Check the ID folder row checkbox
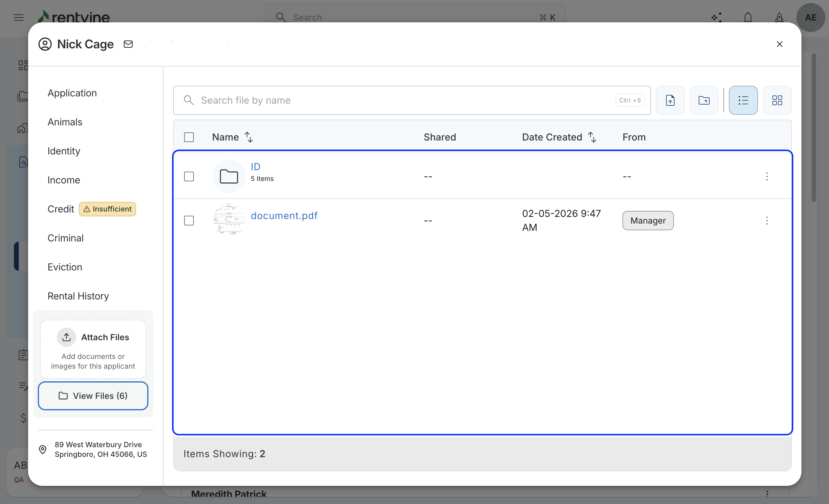 click(x=189, y=176)
